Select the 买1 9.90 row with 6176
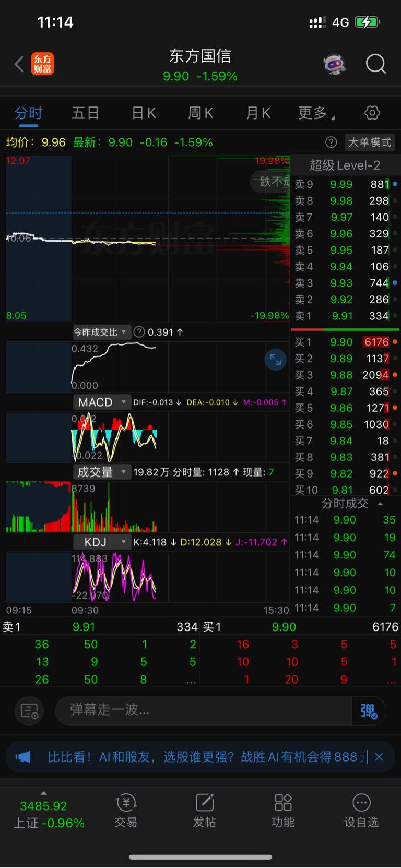 tap(345, 342)
